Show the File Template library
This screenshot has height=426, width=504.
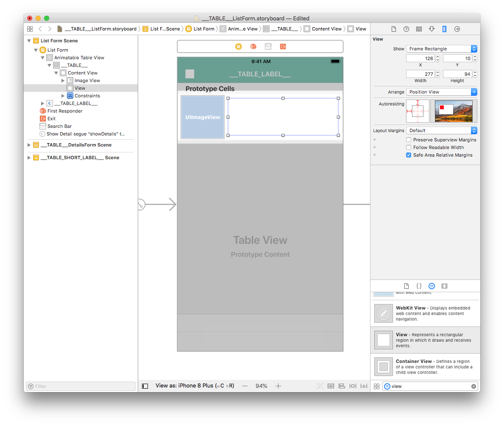[x=406, y=286]
